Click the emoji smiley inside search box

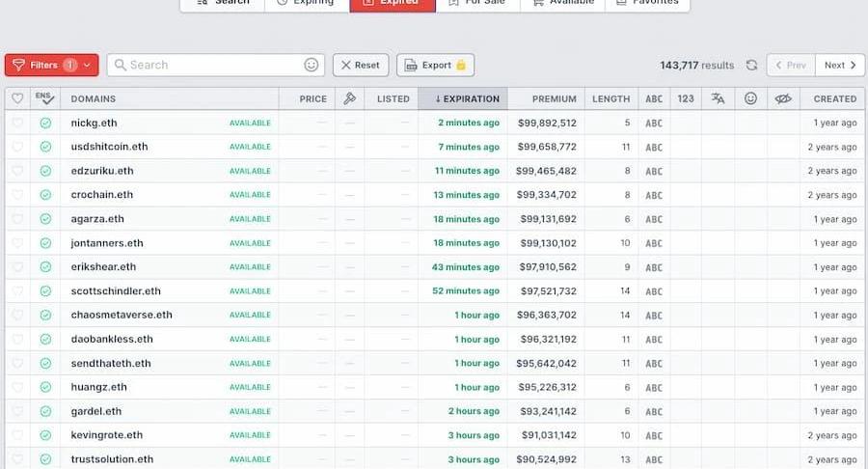pyautogui.click(x=311, y=65)
